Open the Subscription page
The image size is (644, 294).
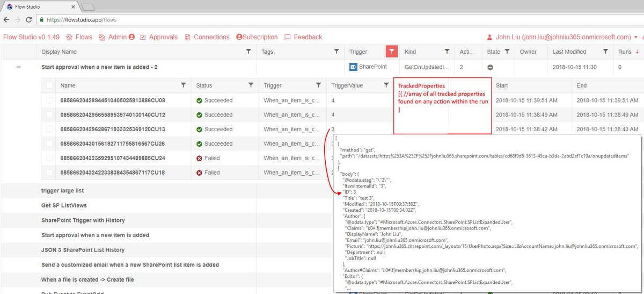coord(257,37)
